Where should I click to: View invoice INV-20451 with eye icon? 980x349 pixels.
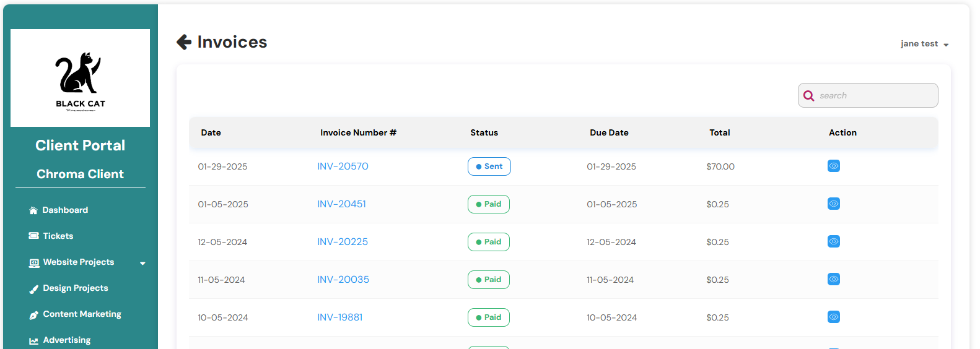(x=834, y=204)
